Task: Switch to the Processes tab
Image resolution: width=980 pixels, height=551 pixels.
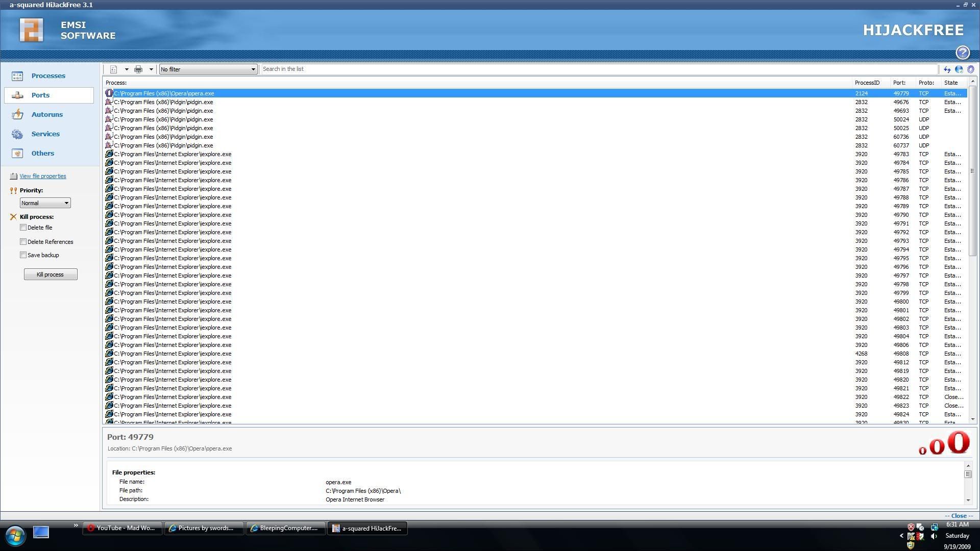Action: (48, 76)
